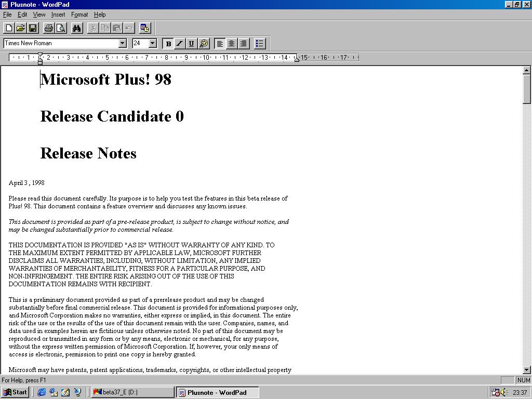Align text right
The height and width of the screenshot is (399, 532).
coord(243,44)
